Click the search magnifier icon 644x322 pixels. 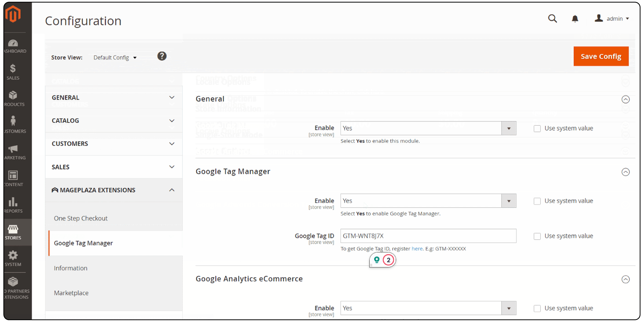pos(552,19)
